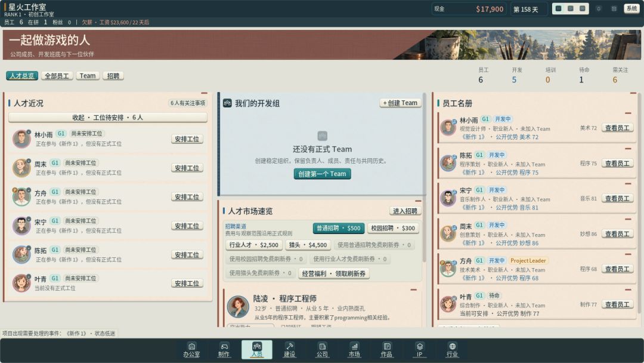Toggle 使用猎头免费刷新券 option
The image size is (644, 363).
click(261, 273)
